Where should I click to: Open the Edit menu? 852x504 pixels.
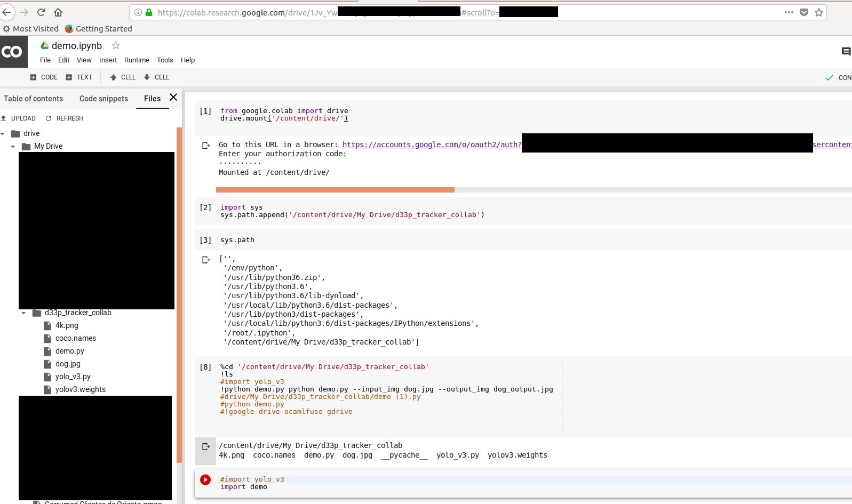63,60
